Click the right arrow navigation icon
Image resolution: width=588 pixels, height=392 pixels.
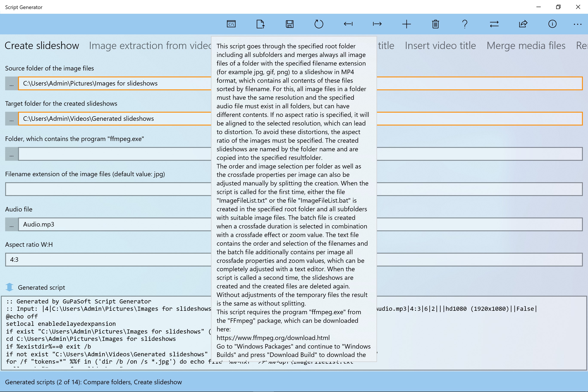[377, 24]
